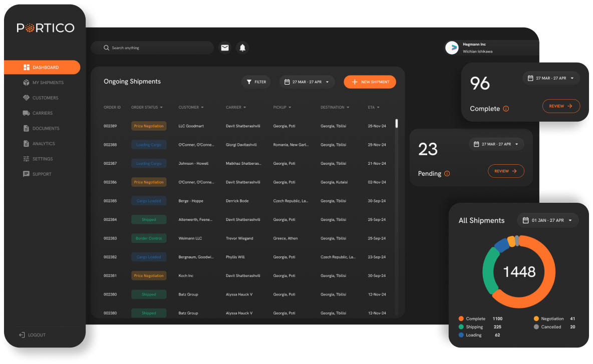Click the Support chat icon in sidebar
The image size is (593, 364).
(x=27, y=174)
